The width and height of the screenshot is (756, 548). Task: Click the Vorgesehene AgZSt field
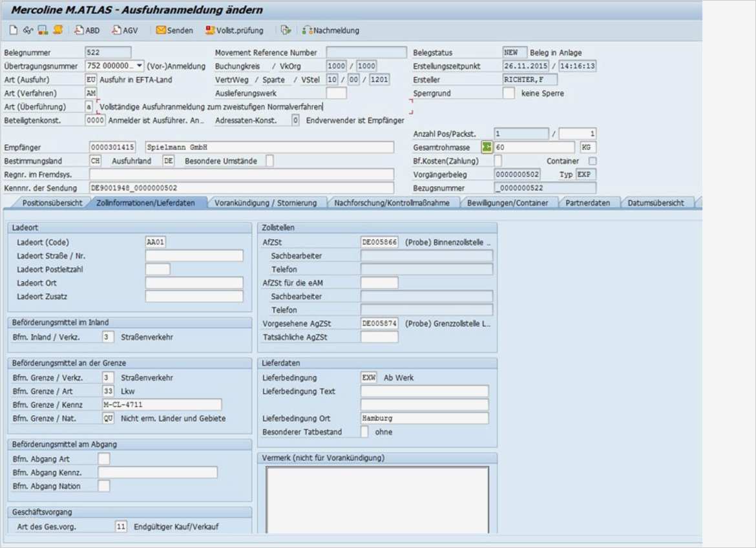point(379,323)
